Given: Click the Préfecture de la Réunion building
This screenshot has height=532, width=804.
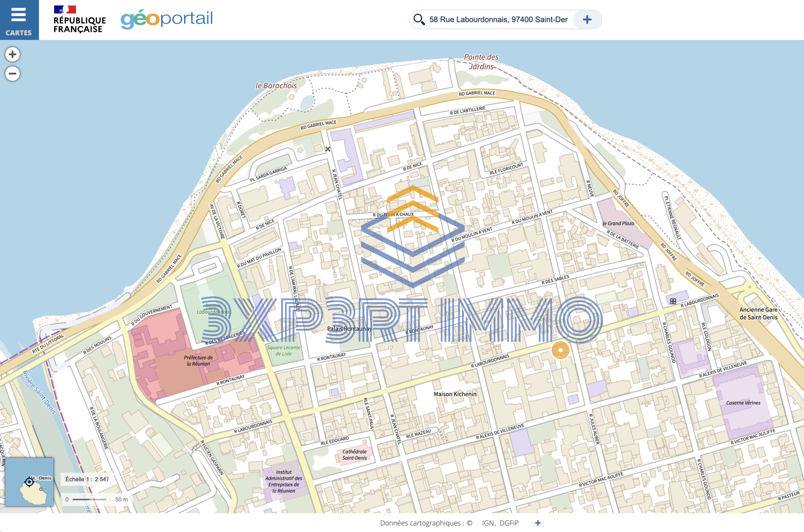Looking at the screenshot, I should [x=198, y=360].
